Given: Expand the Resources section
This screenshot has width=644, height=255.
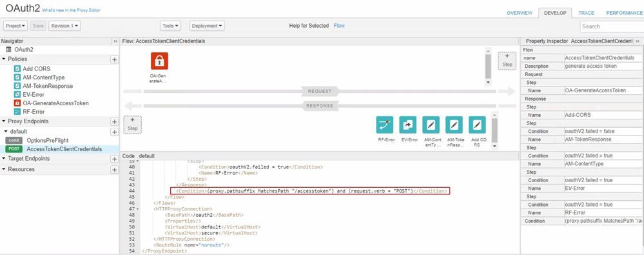Looking at the screenshot, I should [4, 169].
